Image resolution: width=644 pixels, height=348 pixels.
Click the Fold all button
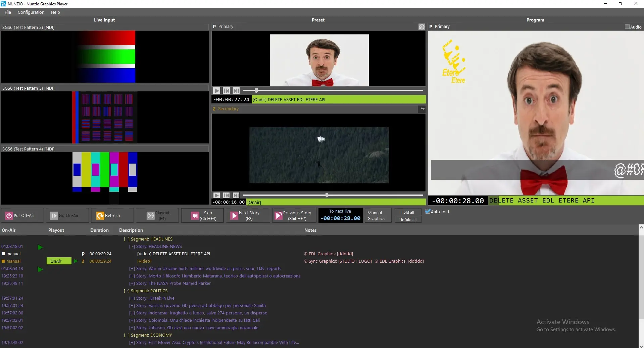click(x=407, y=212)
